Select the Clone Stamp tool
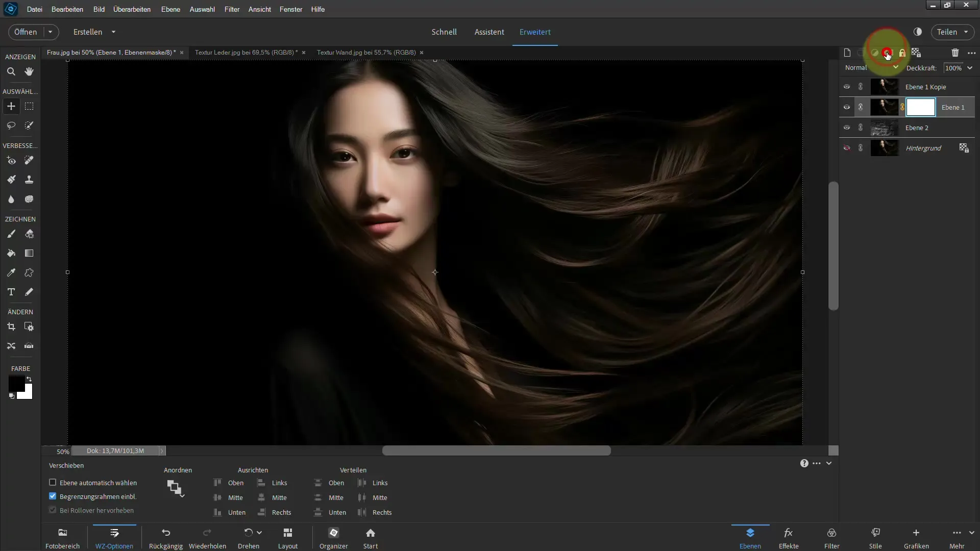This screenshot has height=551, width=980. click(x=29, y=180)
